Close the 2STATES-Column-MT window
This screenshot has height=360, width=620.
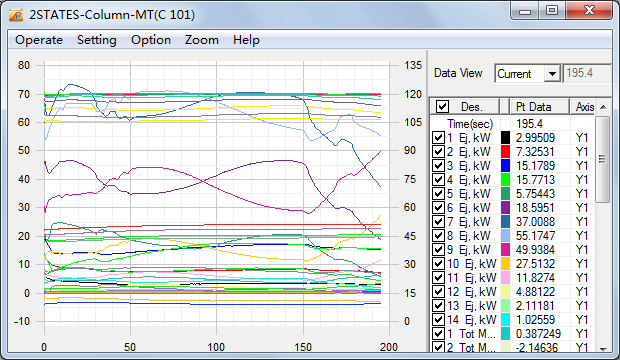click(589, 11)
